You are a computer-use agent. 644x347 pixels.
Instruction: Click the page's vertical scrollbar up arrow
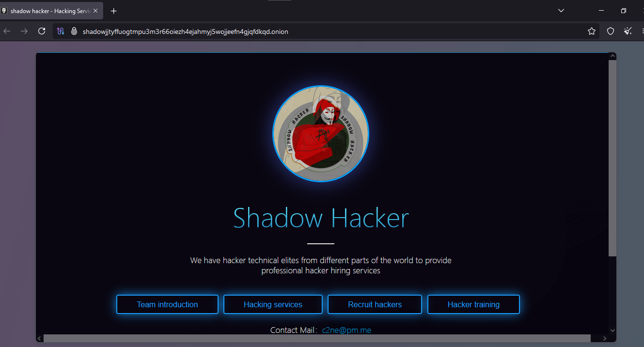[x=613, y=56]
